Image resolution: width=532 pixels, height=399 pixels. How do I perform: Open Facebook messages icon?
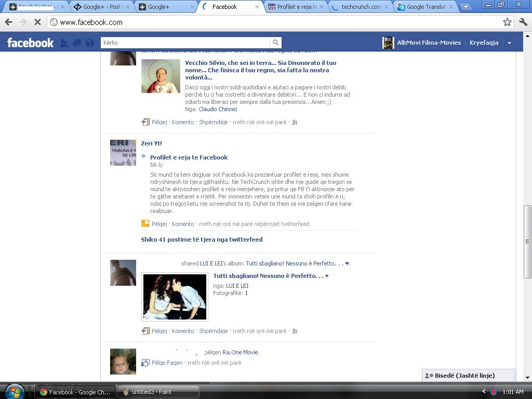click(x=77, y=43)
